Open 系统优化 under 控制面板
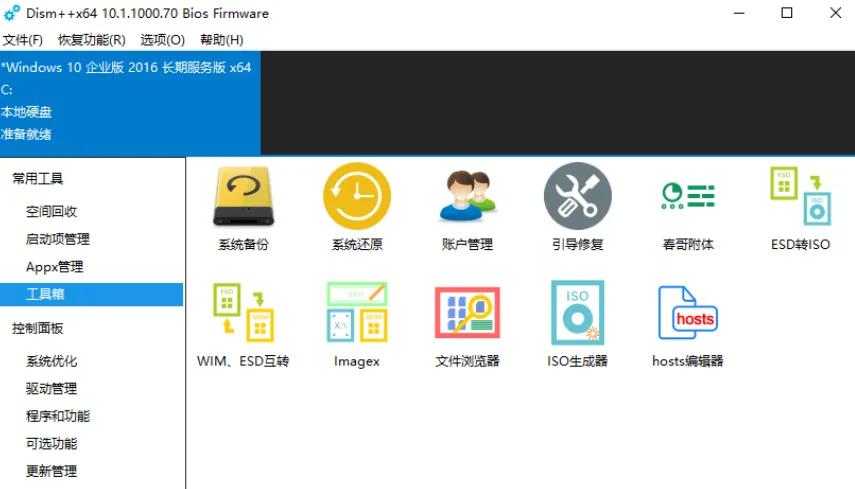This screenshot has width=855, height=489. (x=52, y=361)
